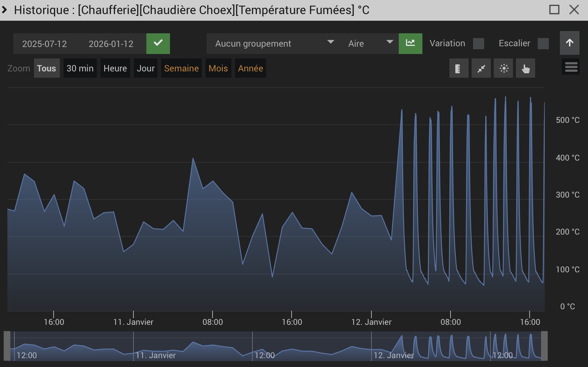
Task: Click the Zoom label text
Action: pyautogui.click(x=19, y=68)
